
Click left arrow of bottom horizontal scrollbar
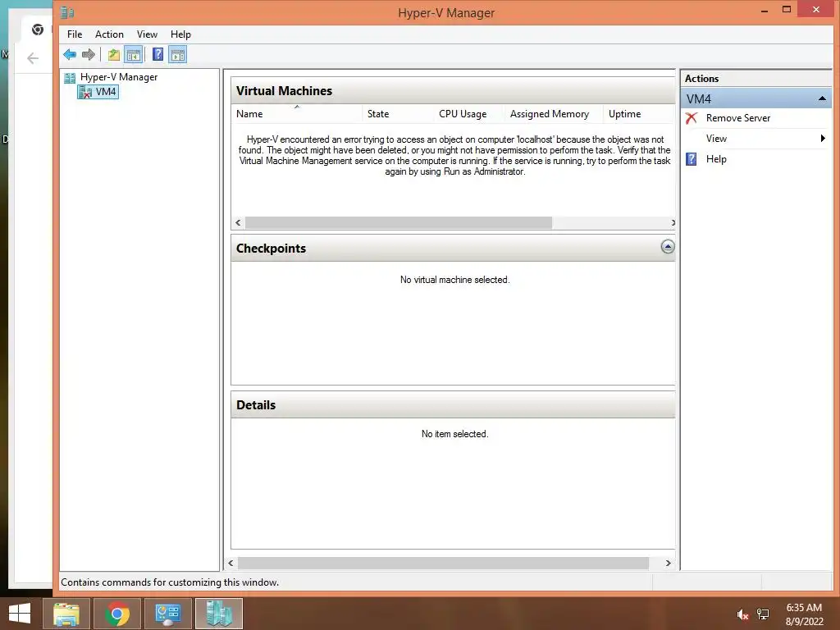point(231,563)
